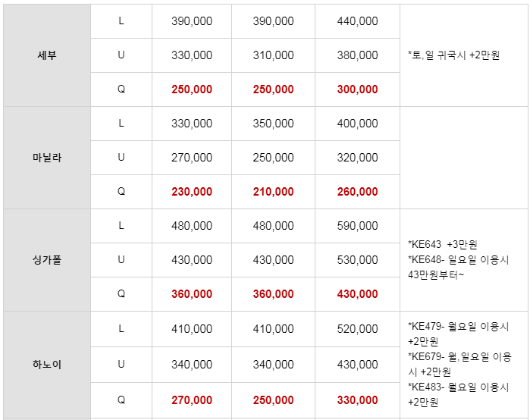Select the 520,000 하노이 L-class fare
Image resolution: width=530 pixels, height=420 pixels.
point(357,329)
